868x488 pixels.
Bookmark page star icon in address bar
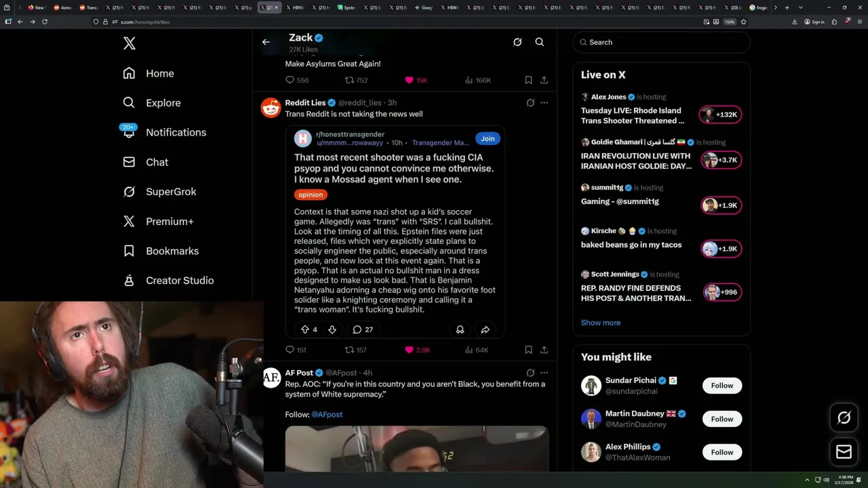[743, 22]
